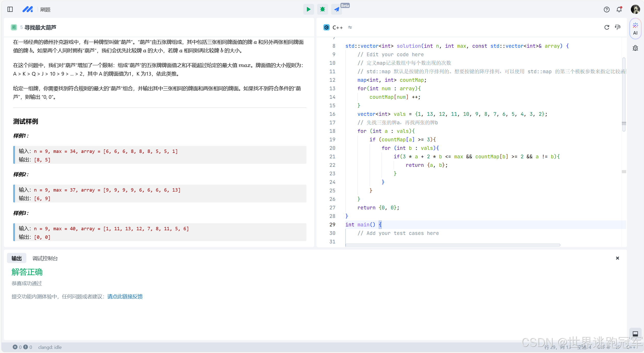Open the notifications bell
644x353 pixels.
619,10
